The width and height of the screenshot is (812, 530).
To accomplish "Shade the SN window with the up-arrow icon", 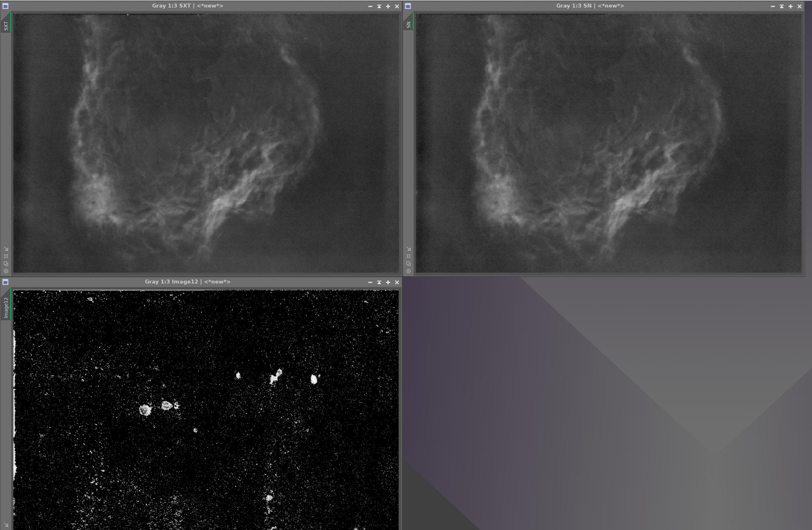I will pyautogui.click(x=782, y=6).
